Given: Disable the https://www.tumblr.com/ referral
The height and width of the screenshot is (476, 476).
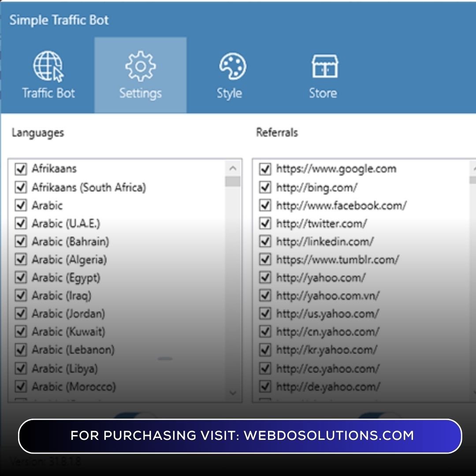Looking at the screenshot, I should [265, 260].
